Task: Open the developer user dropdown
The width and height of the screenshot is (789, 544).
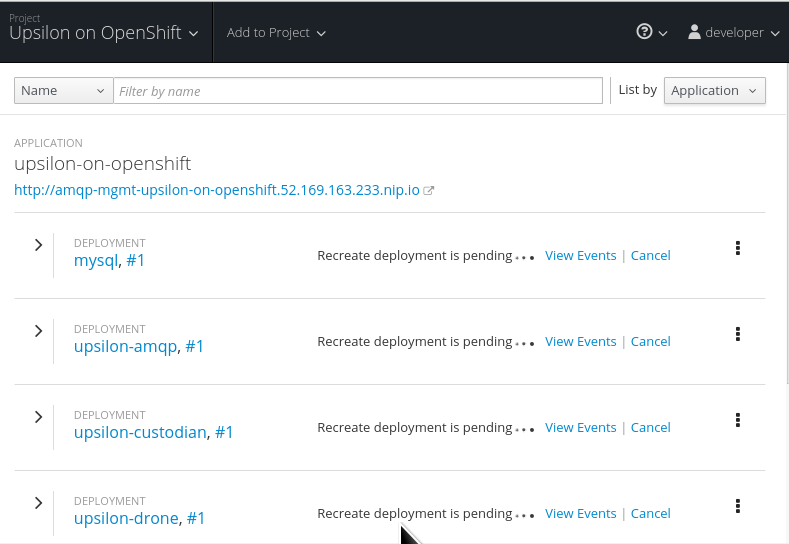Action: click(x=734, y=33)
